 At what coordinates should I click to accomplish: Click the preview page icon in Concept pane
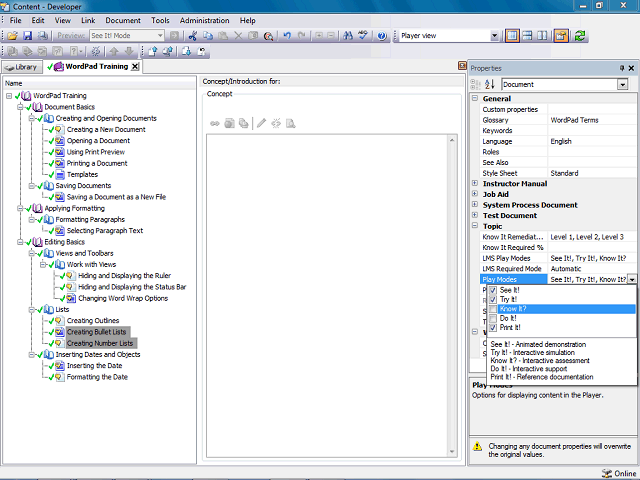point(291,123)
